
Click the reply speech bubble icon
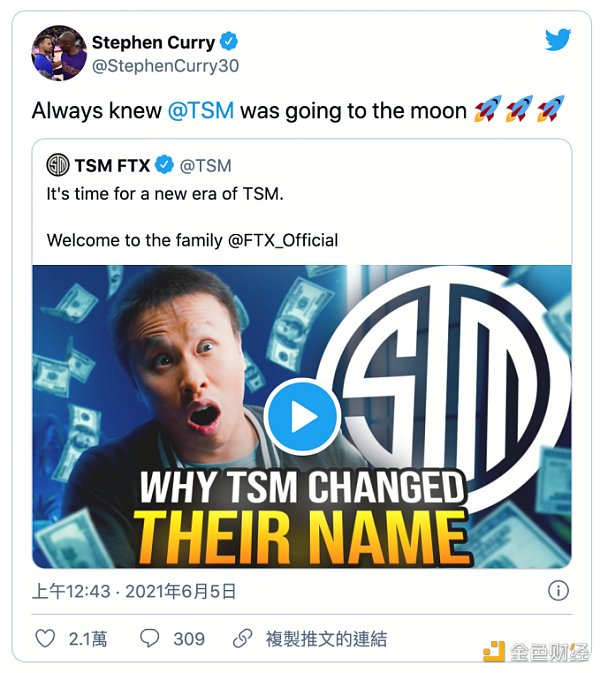pyautogui.click(x=150, y=638)
